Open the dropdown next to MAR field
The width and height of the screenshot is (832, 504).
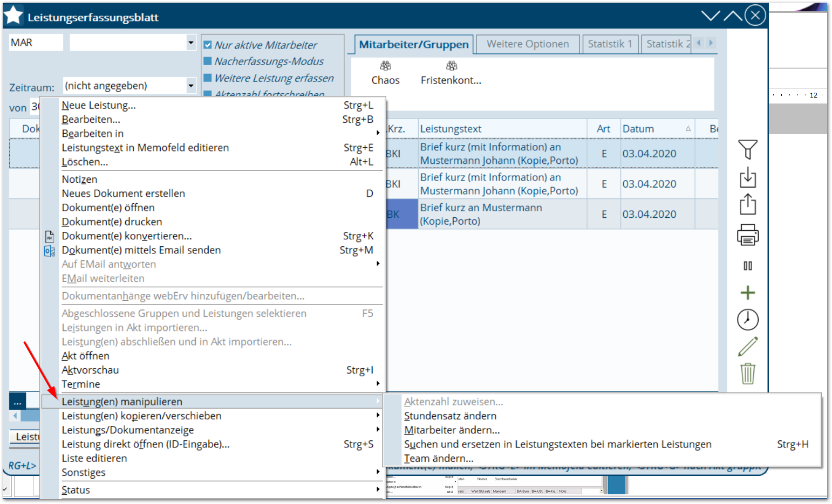[191, 43]
